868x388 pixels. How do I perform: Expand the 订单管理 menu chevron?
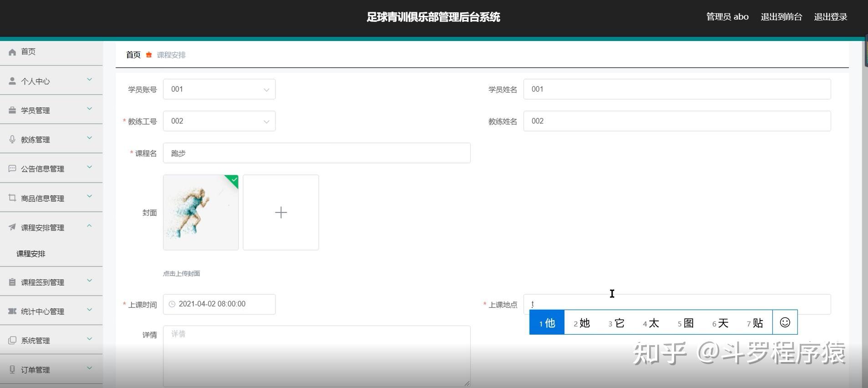pos(90,368)
